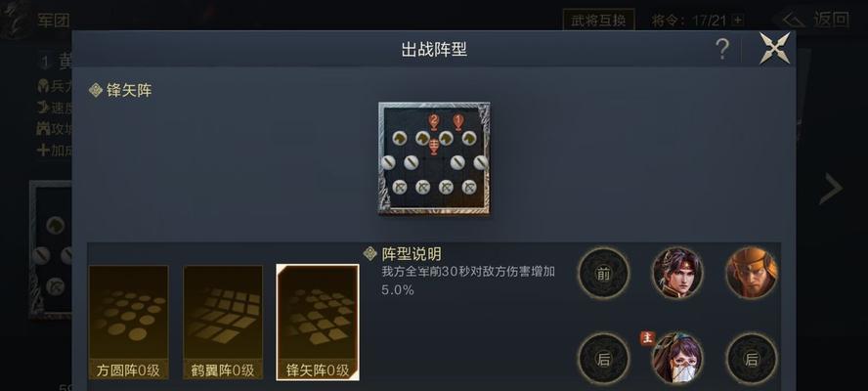Click the red 主 badge on portrait
The height and width of the screenshot is (391, 868).
(x=648, y=338)
